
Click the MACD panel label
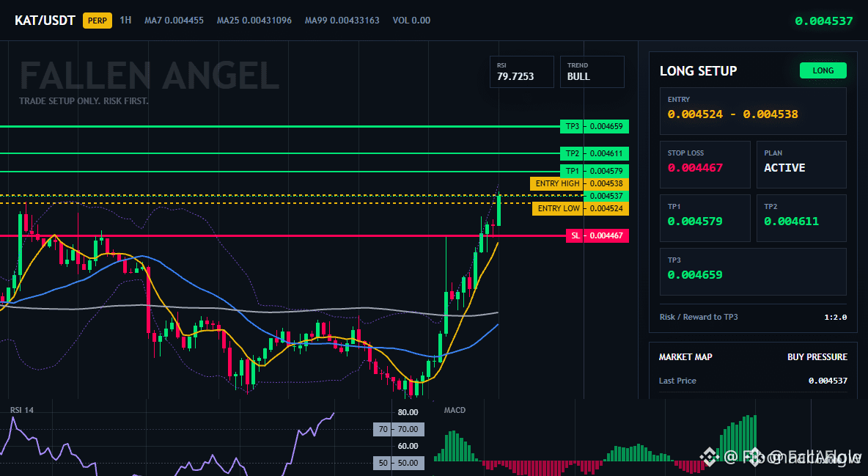click(455, 410)
